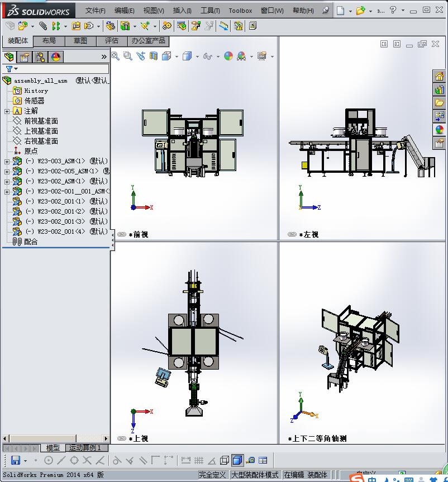The image size is (448, 482).
Task: Click the Display Style cube icon
Action: coord(187,56)
